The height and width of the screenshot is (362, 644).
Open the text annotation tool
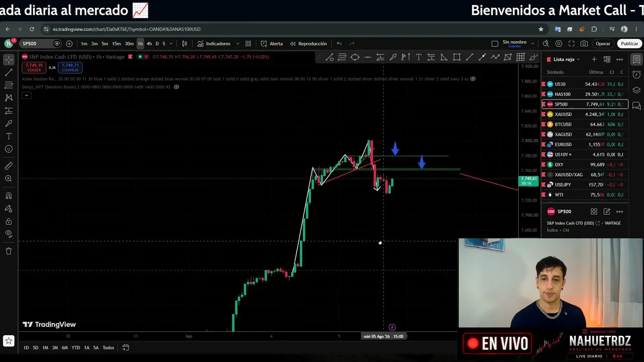click(x=9, y=136)
